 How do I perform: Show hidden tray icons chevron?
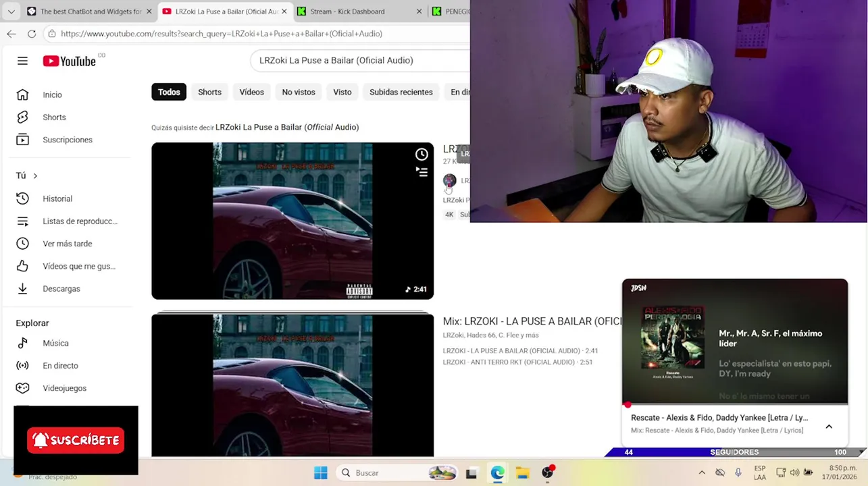click(x=702, y=473)
